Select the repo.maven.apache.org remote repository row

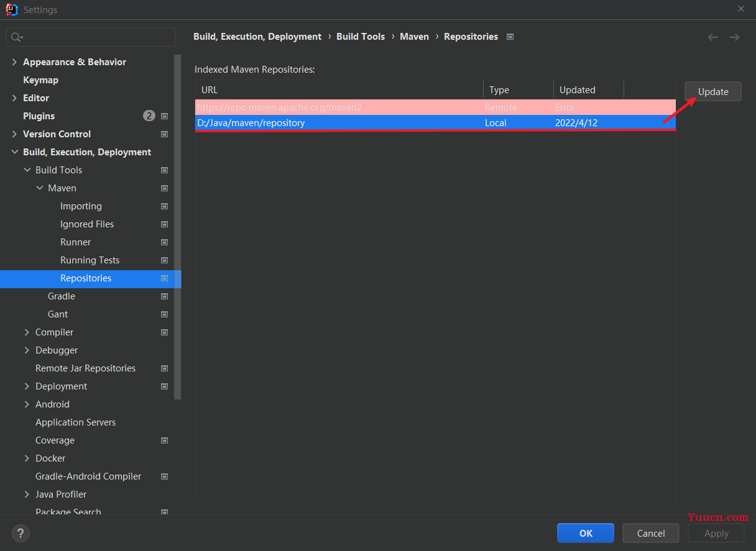pos(435,107)
